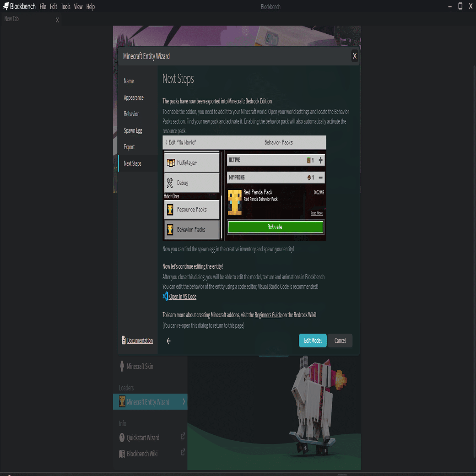Click the start screen banner image
The image size is (476, 476).
[x=237, y=36]
